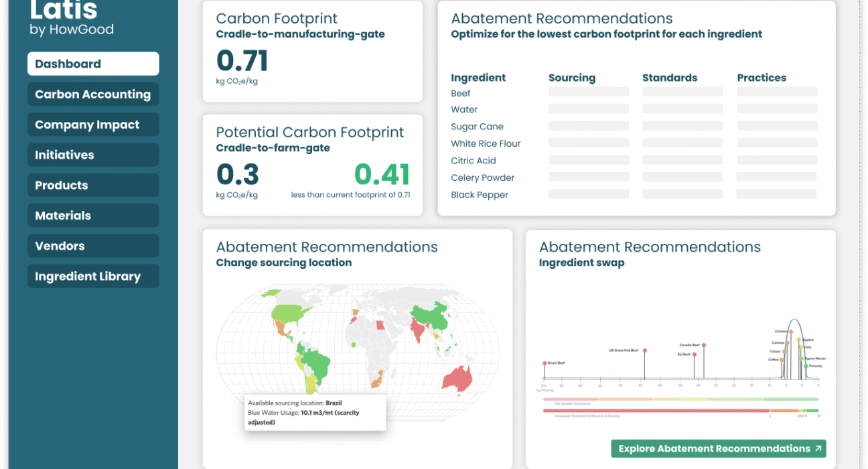Select China on the sourcing map

[431, 315]
